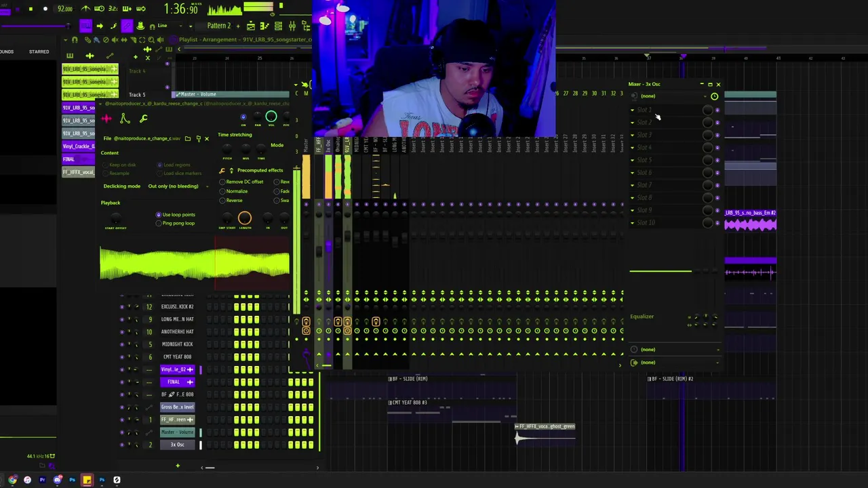Image resolution: width=868 pixels, height=488 pixels.
Task: Click the Equalizer section label in mixer
Action: coord(642,317)
